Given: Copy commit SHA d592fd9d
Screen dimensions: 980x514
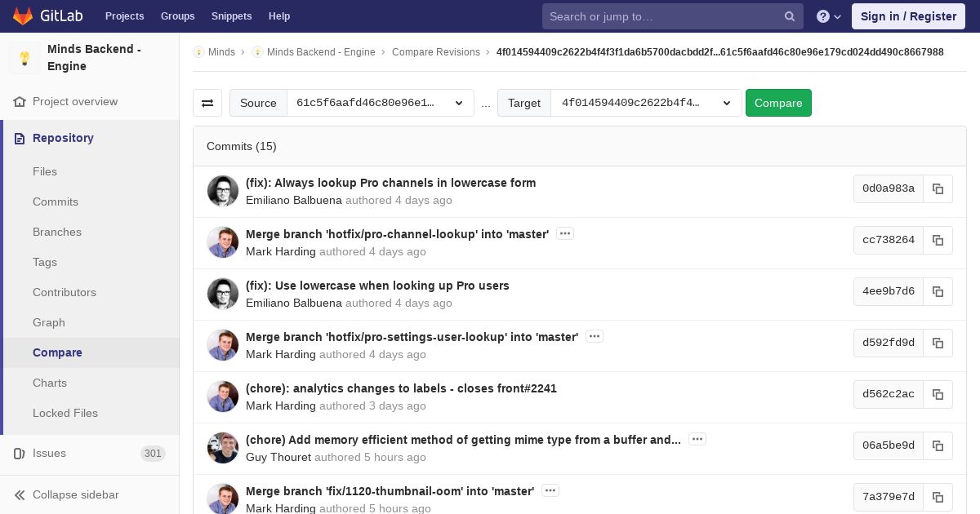Looking at the screenshot, I should tap(938, 343).
